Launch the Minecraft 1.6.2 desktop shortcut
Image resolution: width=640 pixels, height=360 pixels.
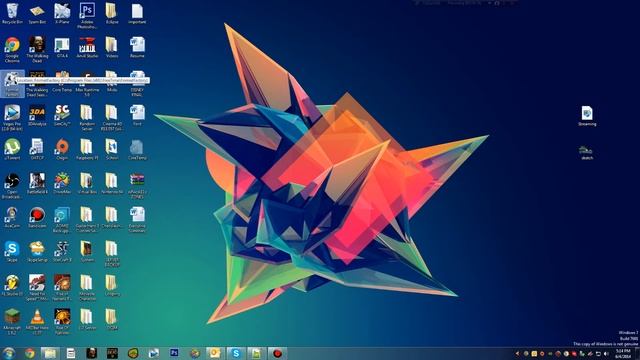click(12, 322)
